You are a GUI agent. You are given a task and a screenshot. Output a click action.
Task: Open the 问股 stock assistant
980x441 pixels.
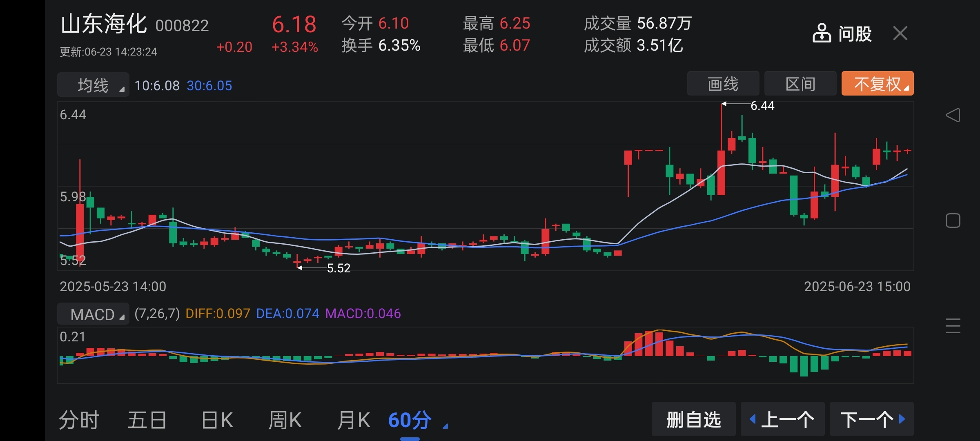point(842,33)
